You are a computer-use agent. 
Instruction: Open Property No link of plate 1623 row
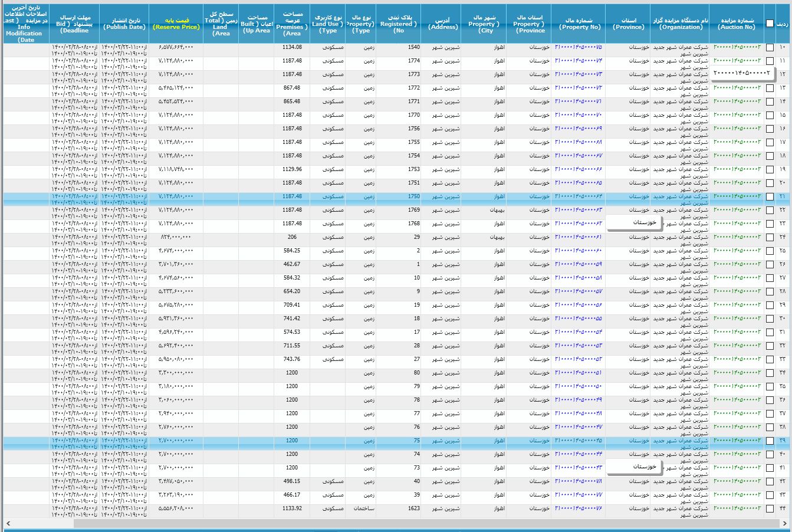[x=579, y=508]
